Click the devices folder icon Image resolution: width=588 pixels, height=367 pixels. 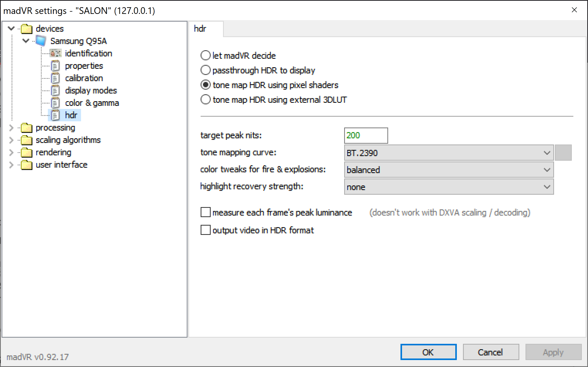point(26,29)
